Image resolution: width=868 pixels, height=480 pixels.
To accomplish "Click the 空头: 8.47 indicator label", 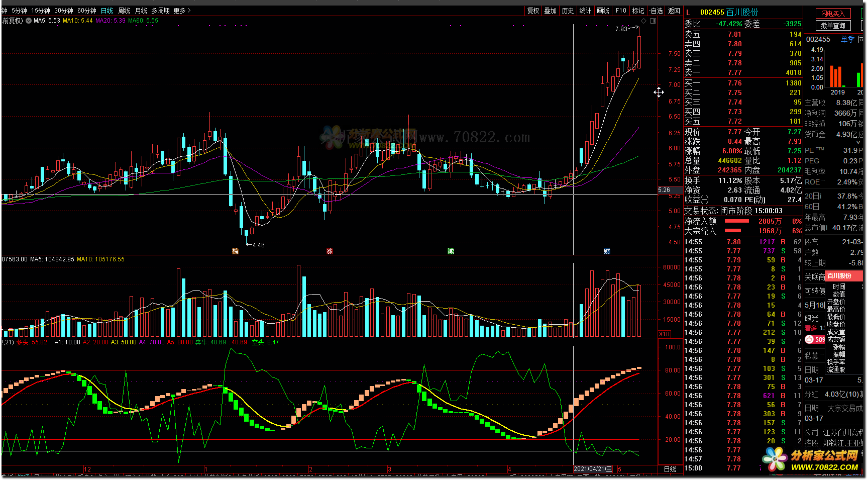I will coord(265,342).
